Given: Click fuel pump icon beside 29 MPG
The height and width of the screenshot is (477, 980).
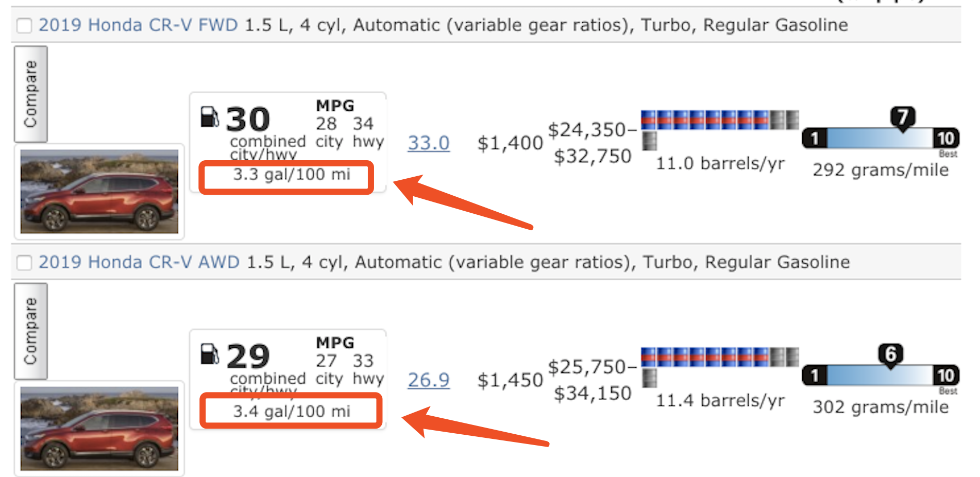Looking at the screenshot, I should (x=209, y=354).
